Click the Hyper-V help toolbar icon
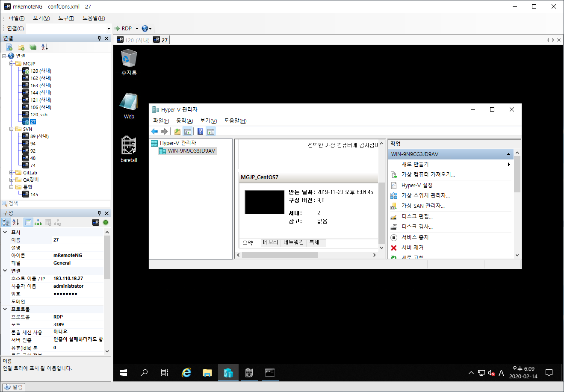564x392 pixels. click(200, 132)
